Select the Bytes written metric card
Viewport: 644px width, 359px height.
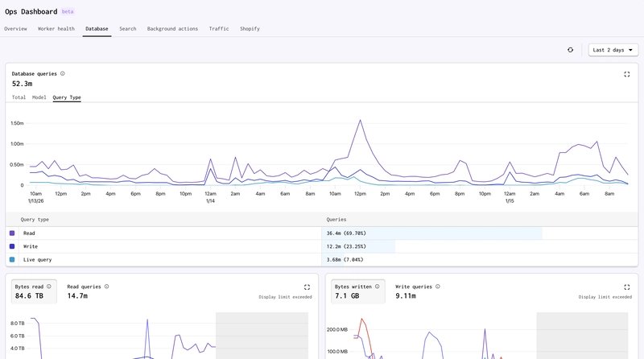coord(357,291)
